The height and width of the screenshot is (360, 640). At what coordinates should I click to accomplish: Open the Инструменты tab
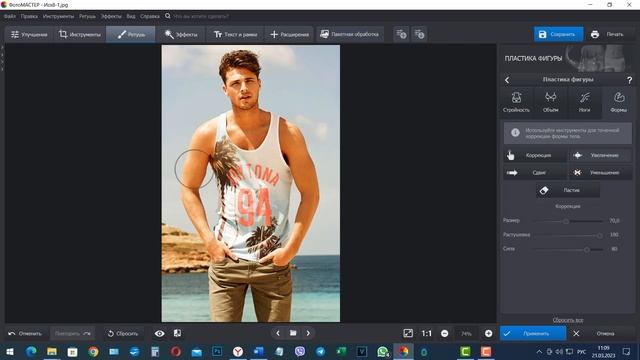(80, 34)
